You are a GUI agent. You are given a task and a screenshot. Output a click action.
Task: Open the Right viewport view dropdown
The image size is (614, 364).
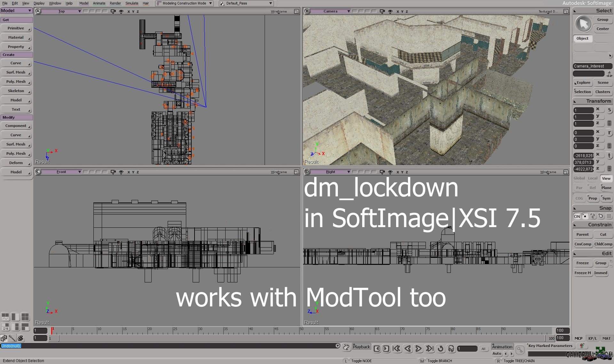(331, 172)
